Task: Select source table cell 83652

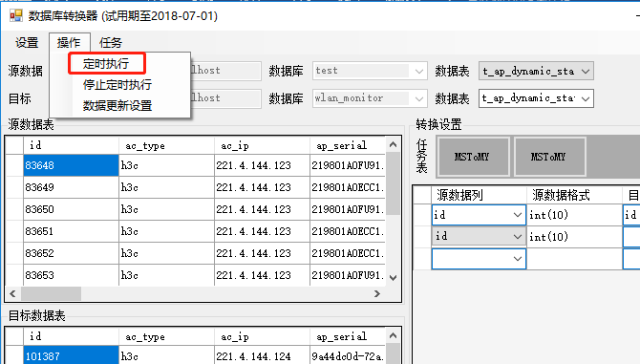Action: pyautogui.click(x=71, y=253)
